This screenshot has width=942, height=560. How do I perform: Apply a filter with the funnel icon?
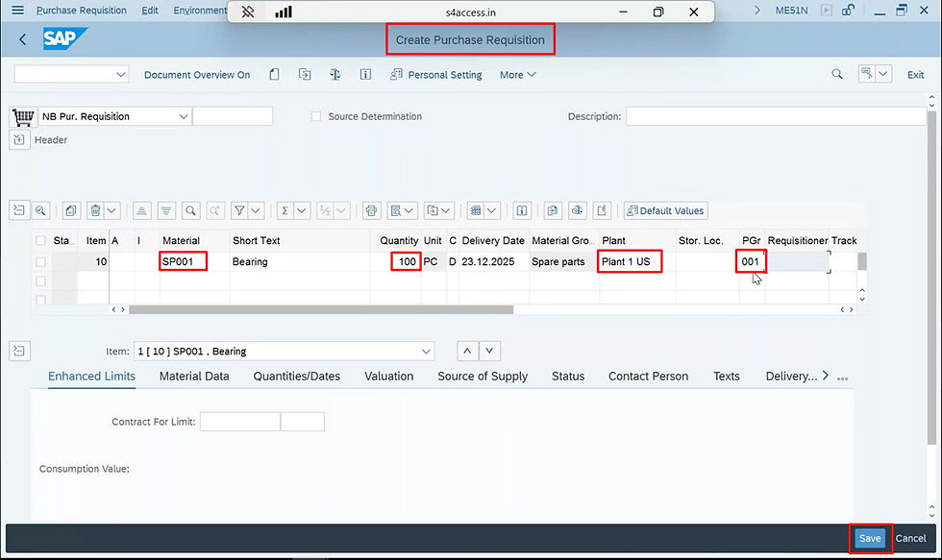[240, 210]
